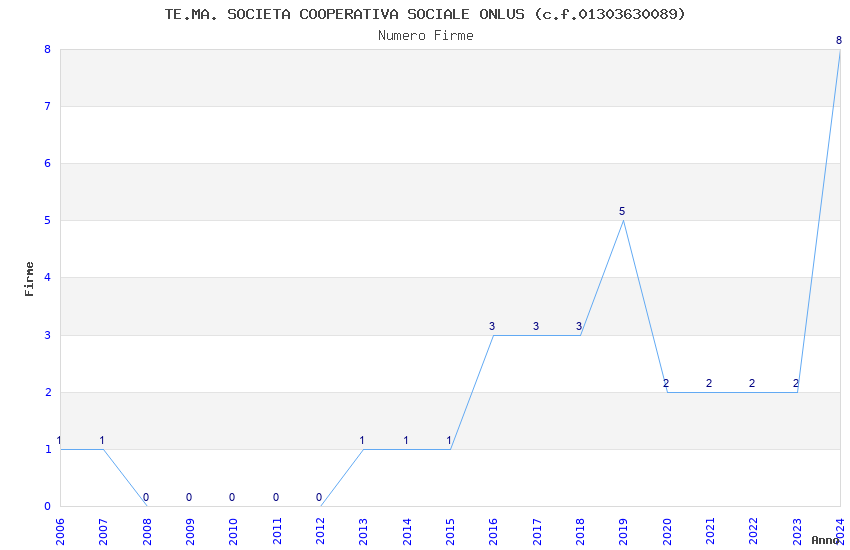Select the 2010 data label 0

(232, 497)
